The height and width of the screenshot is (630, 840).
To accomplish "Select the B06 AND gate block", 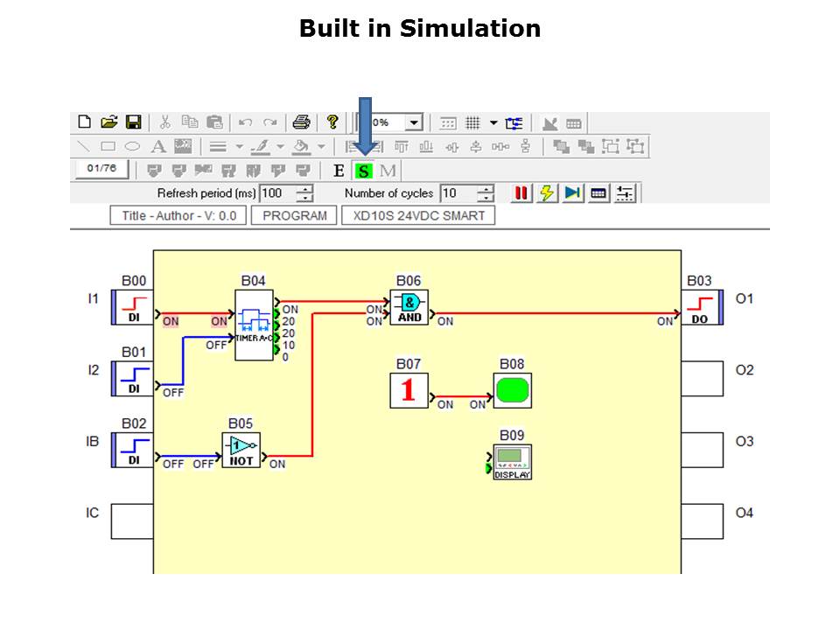I will click(409, 307).
